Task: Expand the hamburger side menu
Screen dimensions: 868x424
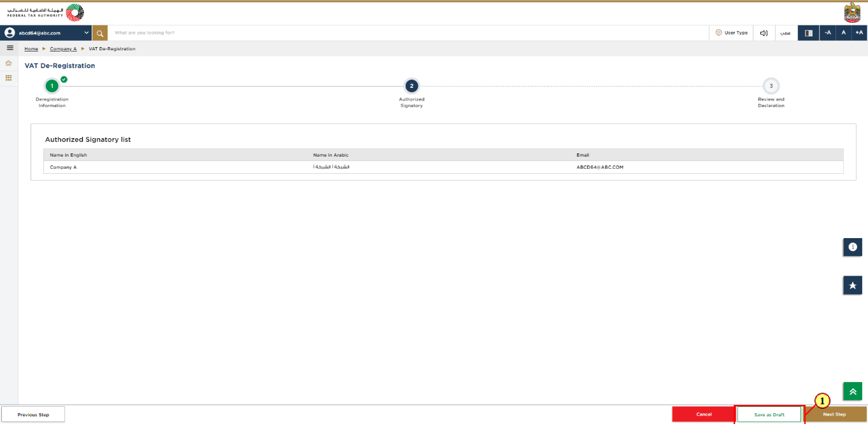Action: 10,48
